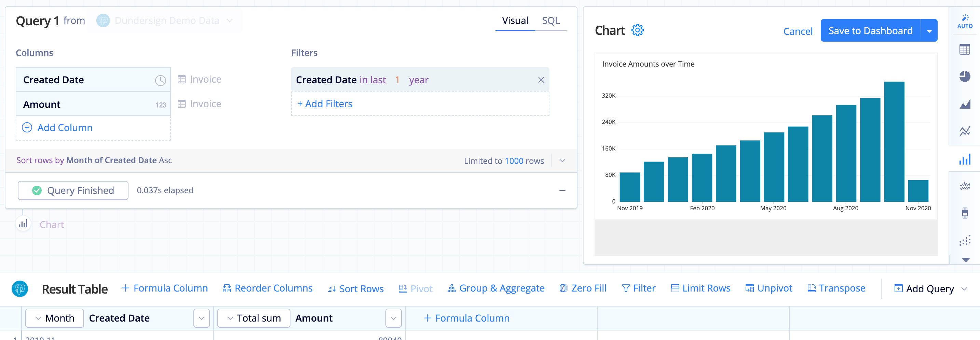Click the Invoice table icon beside Created Date
This screenshot has height=340, width=980.
tap(182, 80)
